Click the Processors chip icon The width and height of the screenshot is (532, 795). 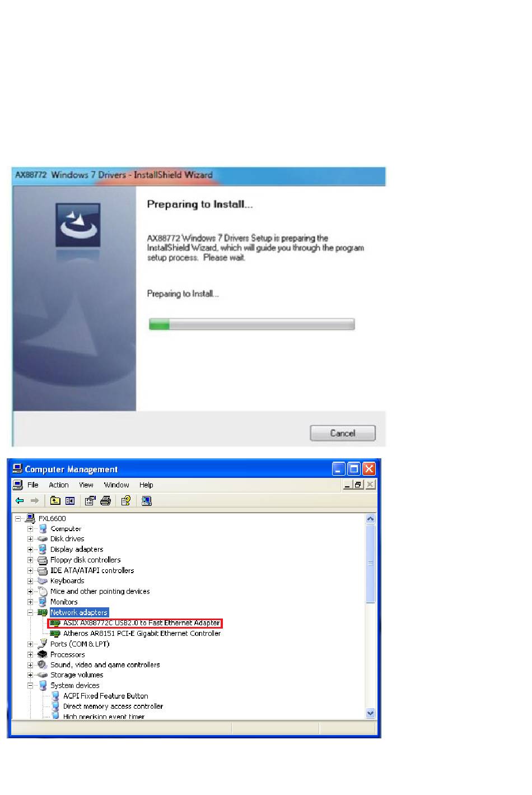point(43,655)
